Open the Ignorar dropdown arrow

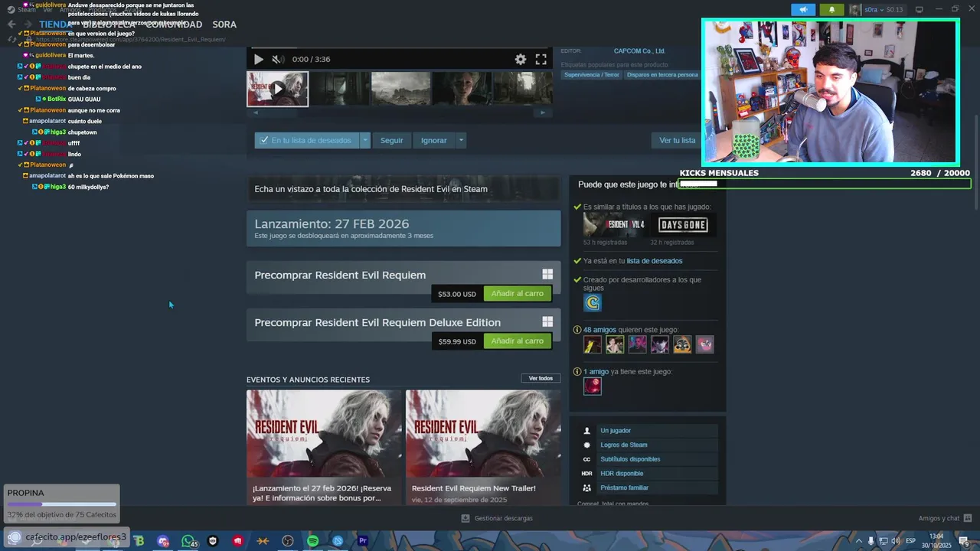tap(461, 140)
